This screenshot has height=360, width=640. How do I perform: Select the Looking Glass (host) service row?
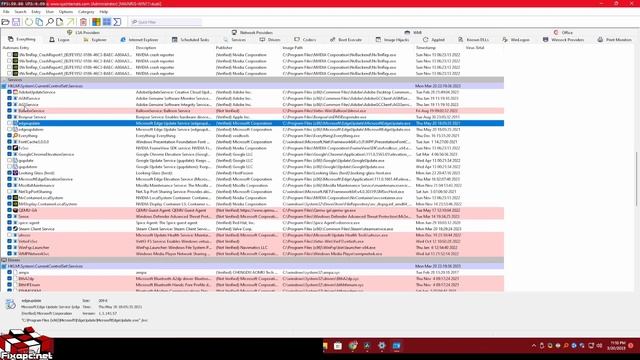tap(252, 173)
